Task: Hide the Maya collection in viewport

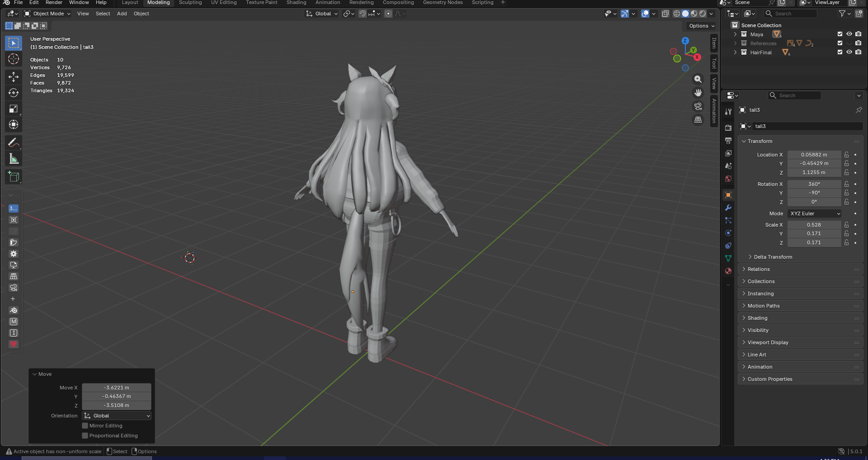Action: pos(849,34)
